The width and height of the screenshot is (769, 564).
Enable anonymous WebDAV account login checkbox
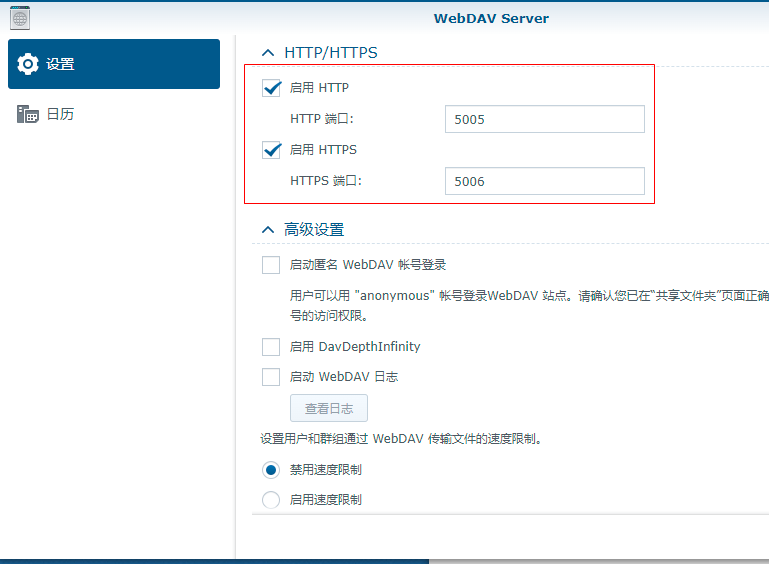point(271,265)
